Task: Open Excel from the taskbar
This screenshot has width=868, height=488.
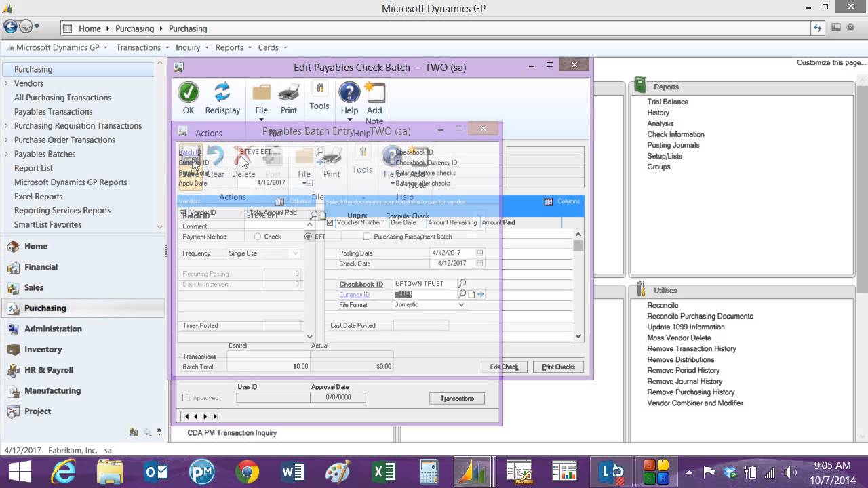Action: tap(384, 472)
